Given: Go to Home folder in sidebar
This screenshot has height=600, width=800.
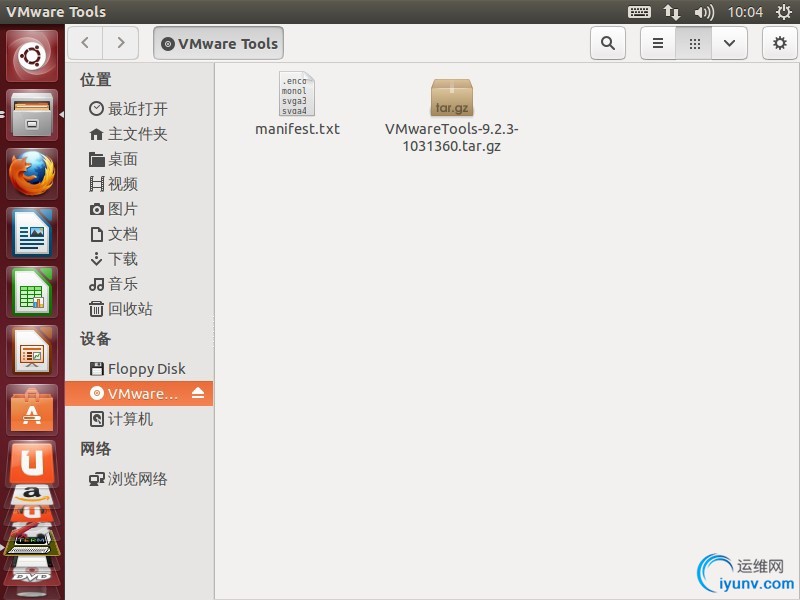Looking at the screenshot, I should (139, 134).
